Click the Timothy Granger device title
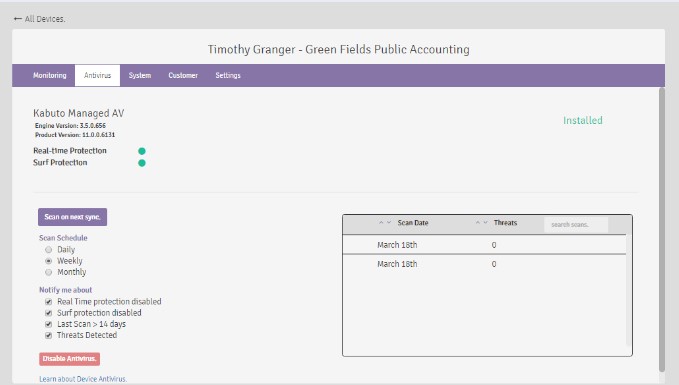Viewport: 679px width, 385px height. tap(338, 50)
